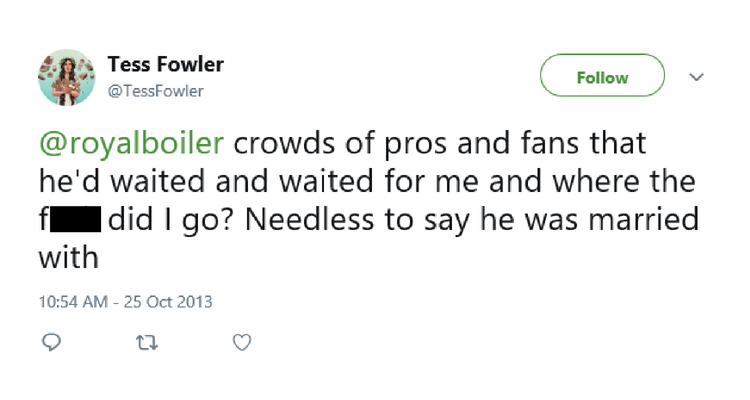Follow Tess Fowler
The width and height of the screenshot is (750, 400).
(602, 77)
